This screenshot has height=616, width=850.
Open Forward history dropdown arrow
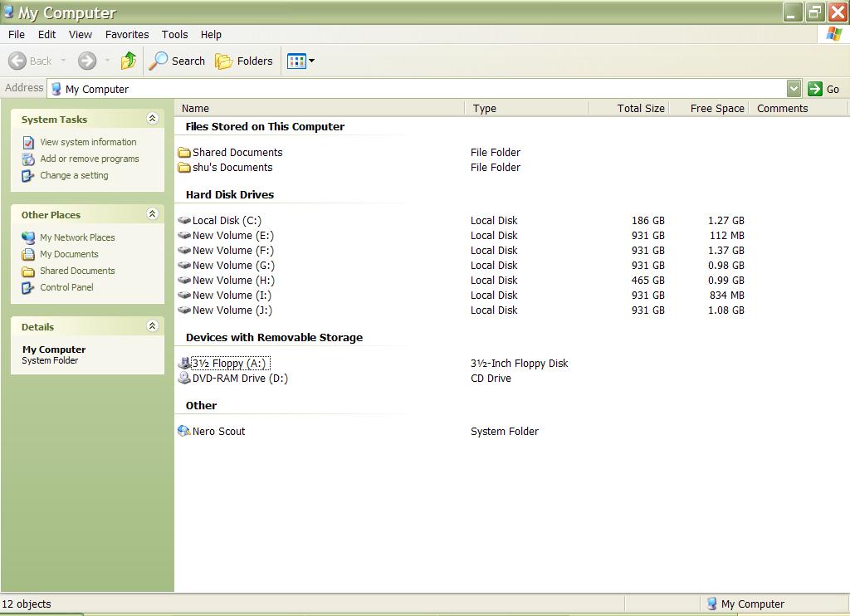(107, 61)
